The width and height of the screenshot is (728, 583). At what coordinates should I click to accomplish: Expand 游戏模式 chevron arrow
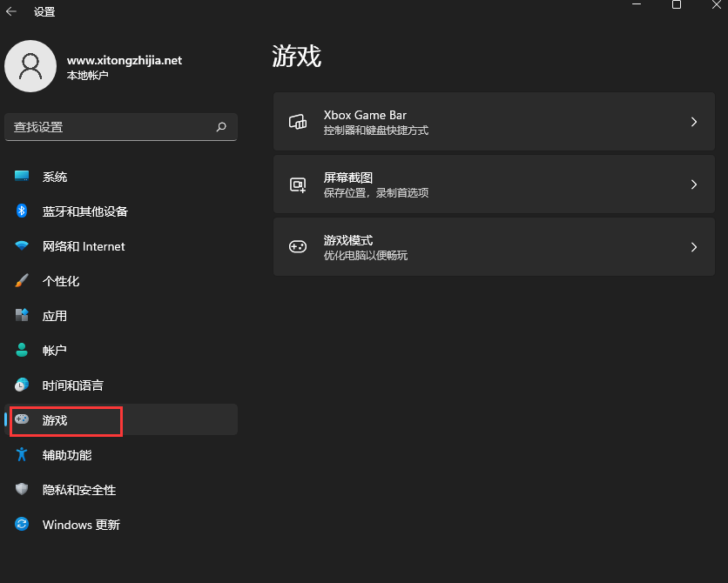694,247
